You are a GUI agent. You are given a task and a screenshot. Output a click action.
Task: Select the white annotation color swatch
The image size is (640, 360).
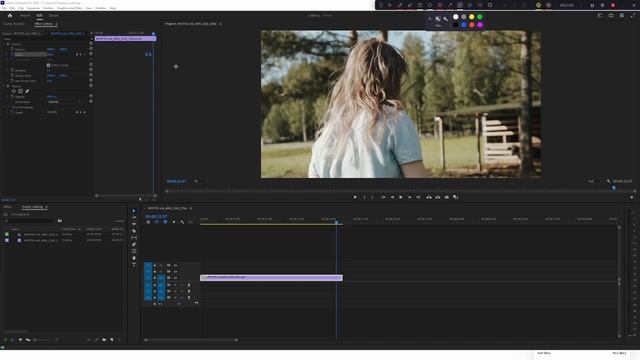[456, 17]
